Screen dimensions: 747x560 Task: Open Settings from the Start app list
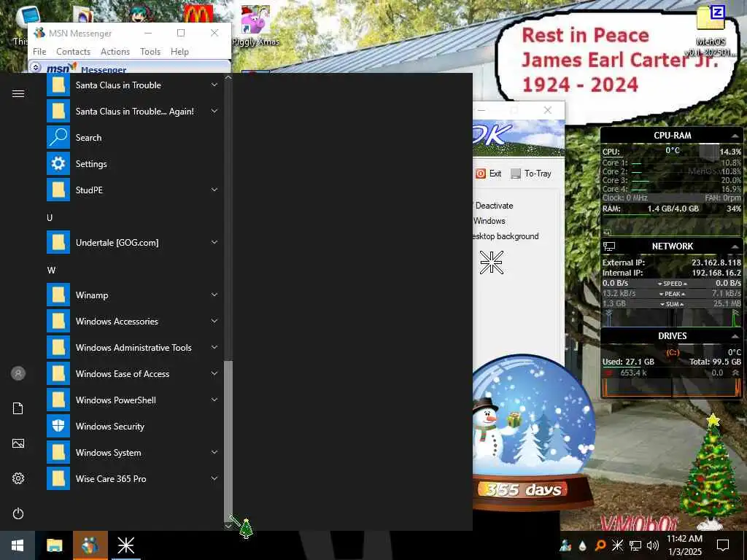point(133,164)
